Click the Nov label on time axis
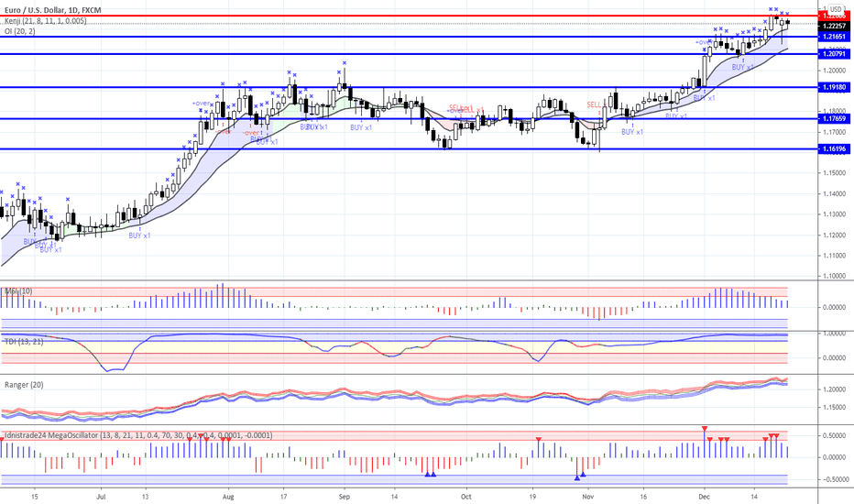The width and height of the screenshot is (854, 504). (587, 497)
